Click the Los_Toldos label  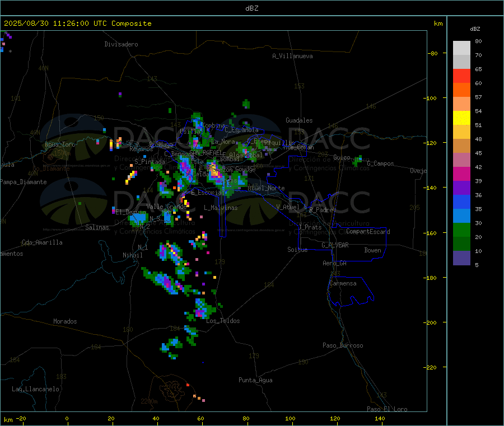point(223,321)
